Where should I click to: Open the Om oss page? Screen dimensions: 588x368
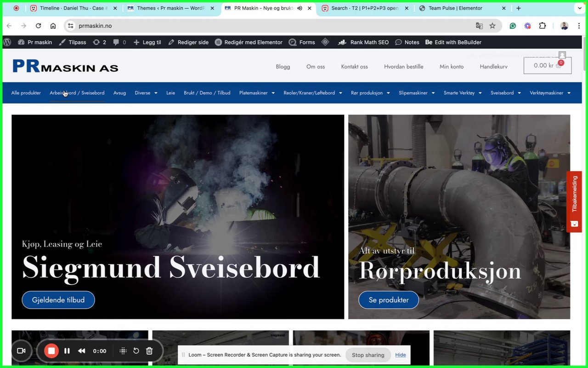tap(316, 67)
